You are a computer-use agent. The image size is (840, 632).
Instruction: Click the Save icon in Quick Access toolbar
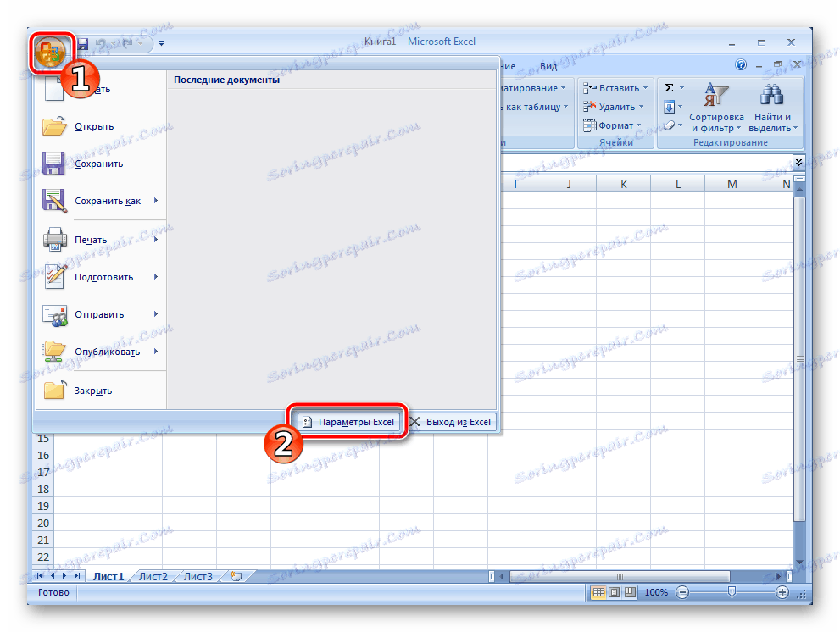point(82,44)
